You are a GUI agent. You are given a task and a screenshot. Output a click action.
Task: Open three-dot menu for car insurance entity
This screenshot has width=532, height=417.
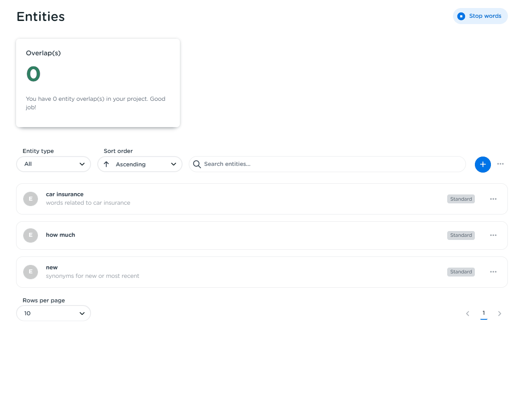click(x=493, y=199)
